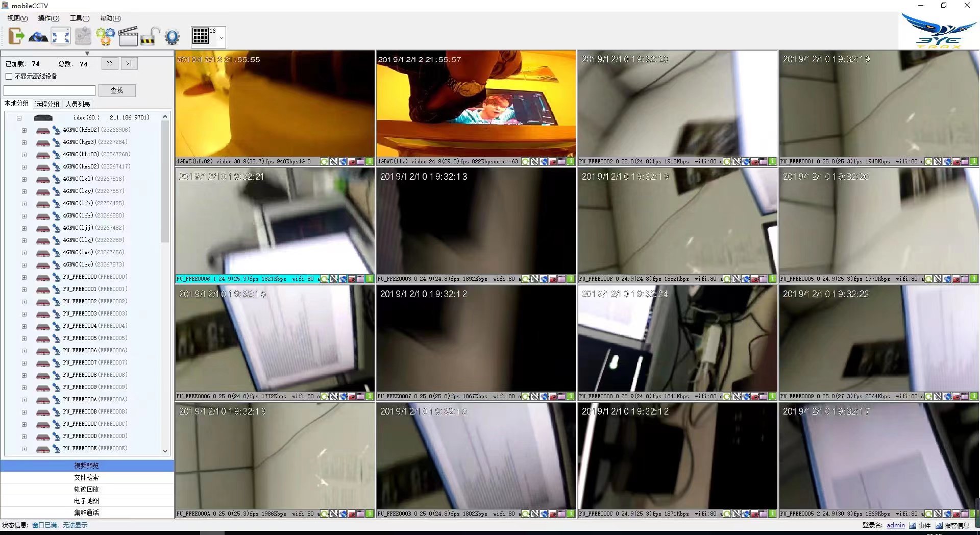Enable the 不显示离线设备 checkbox
This screenshot has width=980, height=535.
[x=9, y=76]
